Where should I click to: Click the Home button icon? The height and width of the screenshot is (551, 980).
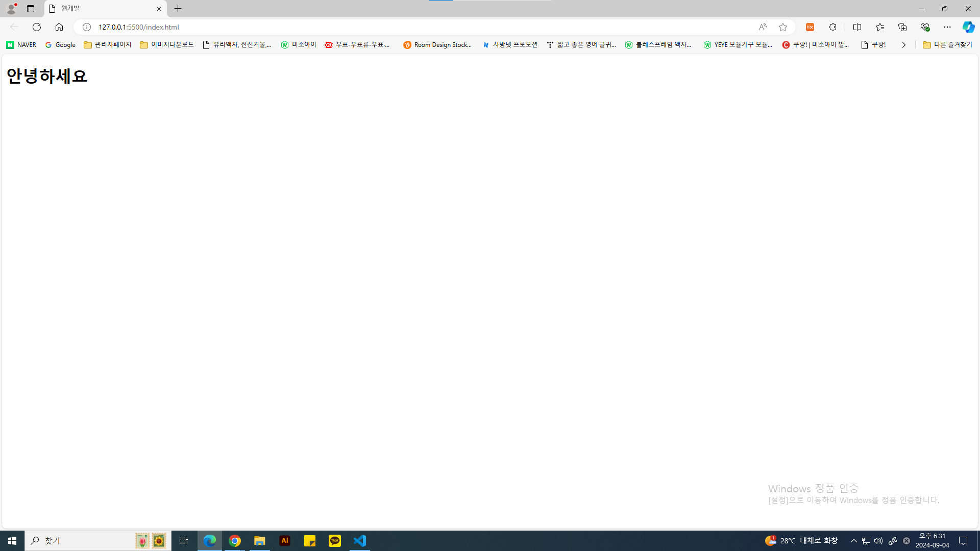[x=59, y=27]
